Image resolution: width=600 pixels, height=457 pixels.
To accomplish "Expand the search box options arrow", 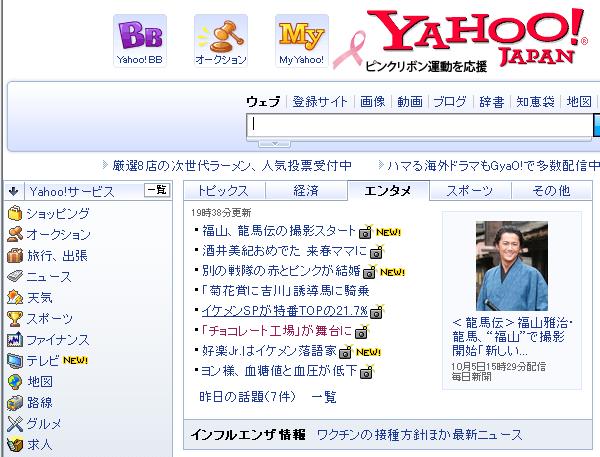I will pyautogui.click(x=274, y=144).
